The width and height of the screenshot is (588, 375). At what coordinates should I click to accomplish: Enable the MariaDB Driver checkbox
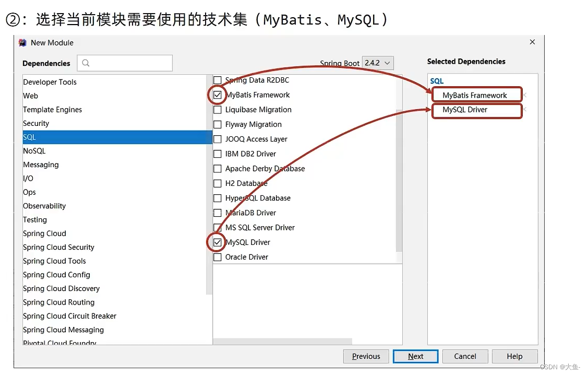218,213
